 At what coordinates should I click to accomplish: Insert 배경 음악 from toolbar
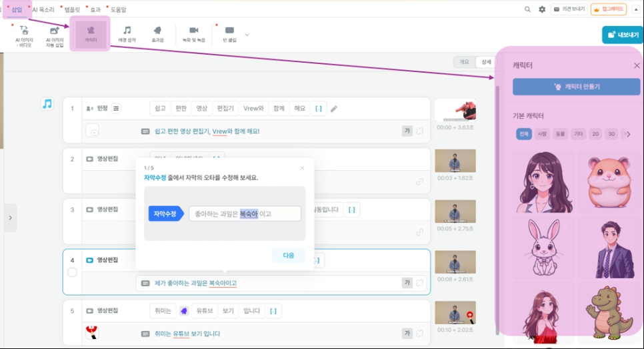tap(127, 34)
